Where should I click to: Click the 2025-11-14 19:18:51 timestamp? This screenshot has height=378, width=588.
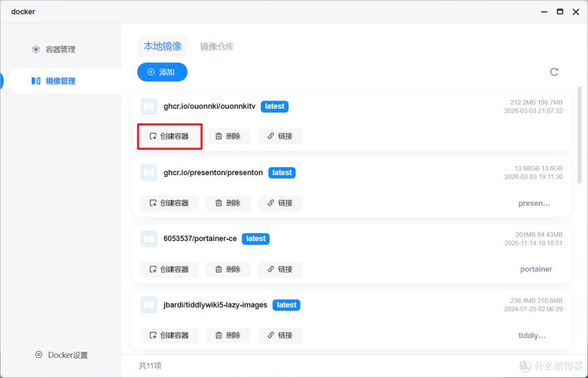[x=533, y=243]
